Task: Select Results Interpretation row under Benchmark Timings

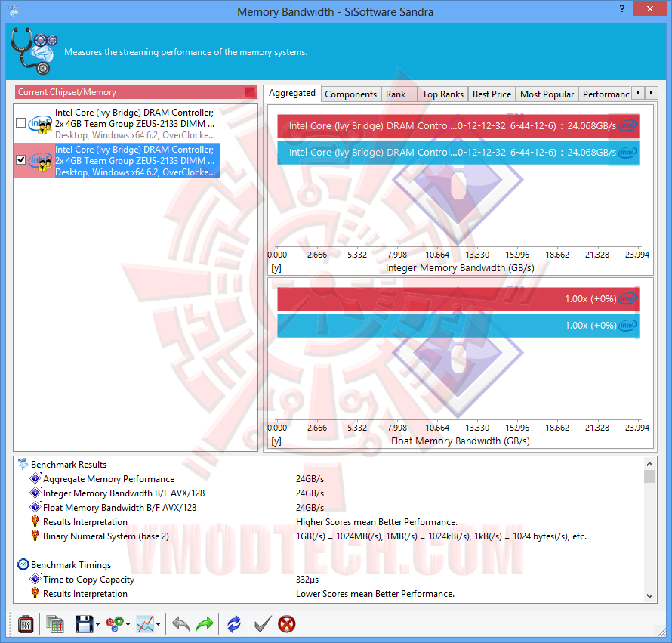Action: pyautogui.click(x=85, y=594)
